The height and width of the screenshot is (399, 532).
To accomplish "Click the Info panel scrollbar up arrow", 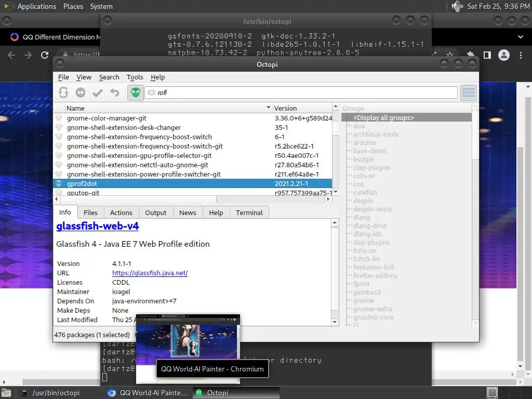I will [335, 223].
